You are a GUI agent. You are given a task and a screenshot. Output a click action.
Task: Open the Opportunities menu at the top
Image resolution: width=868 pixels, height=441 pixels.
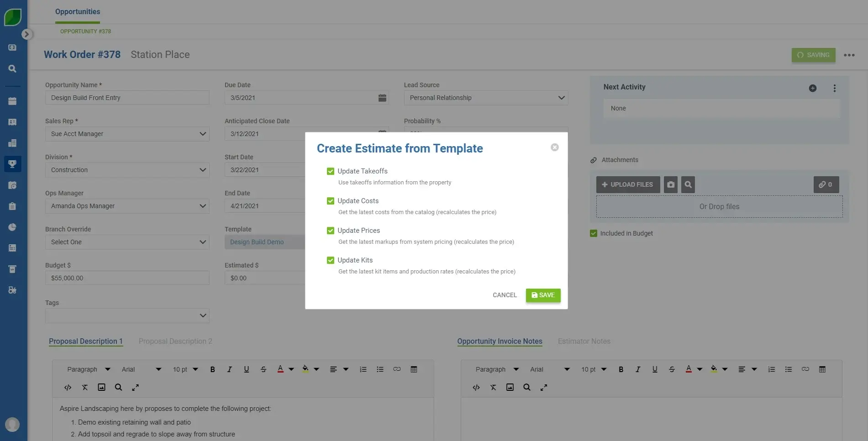click(77, 11)
